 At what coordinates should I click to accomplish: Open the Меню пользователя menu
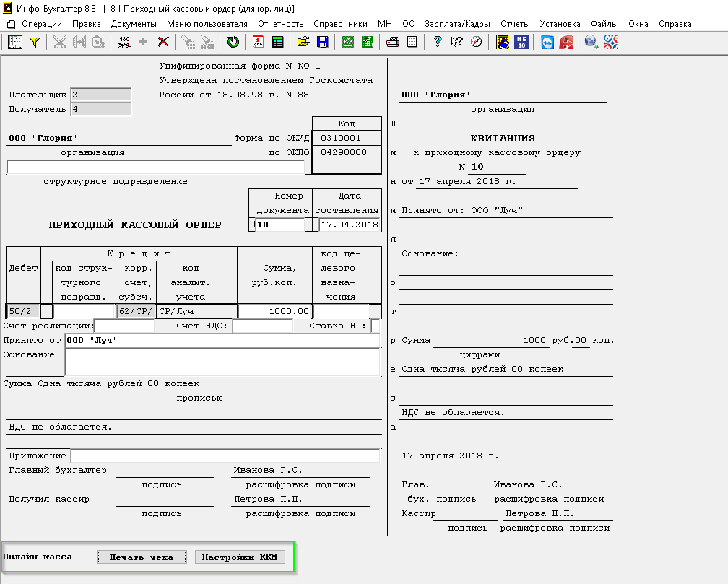coord(207,24)
